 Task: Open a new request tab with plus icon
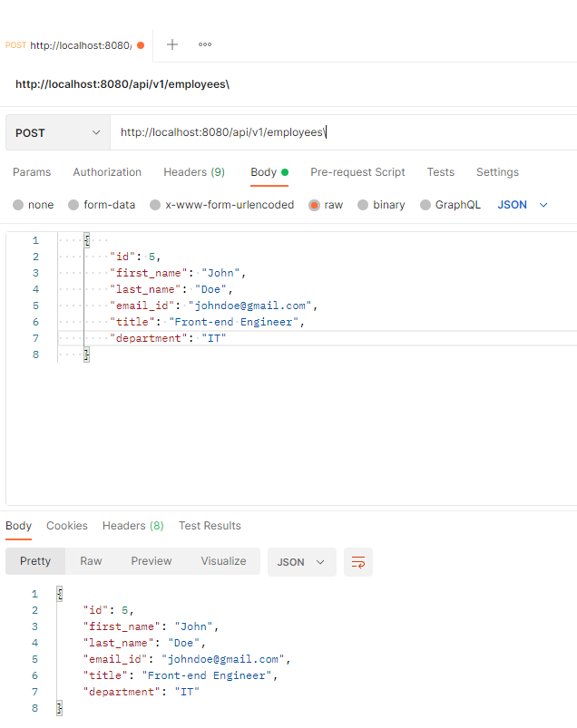[172, 44]
